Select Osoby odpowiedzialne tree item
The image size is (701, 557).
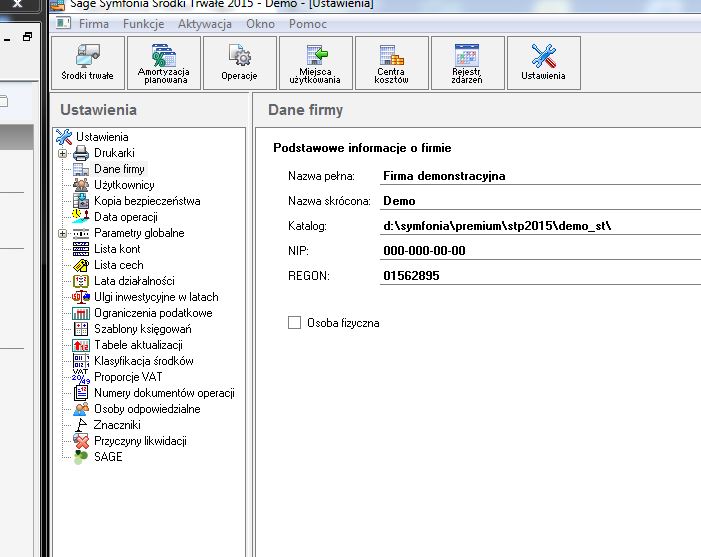point(147,409)
